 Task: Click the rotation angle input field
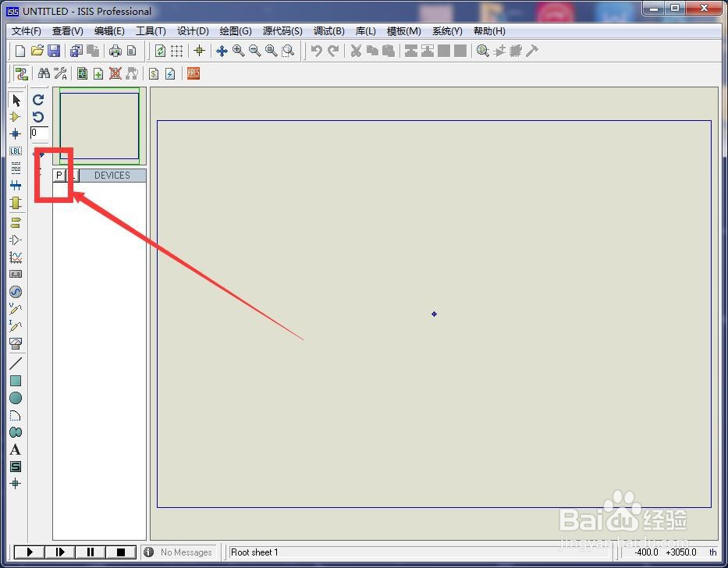point(39,133)
